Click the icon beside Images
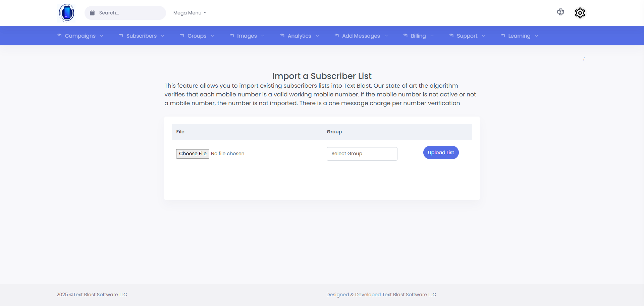Viewport: 644px width, 306px height. (x=231, y=35)
